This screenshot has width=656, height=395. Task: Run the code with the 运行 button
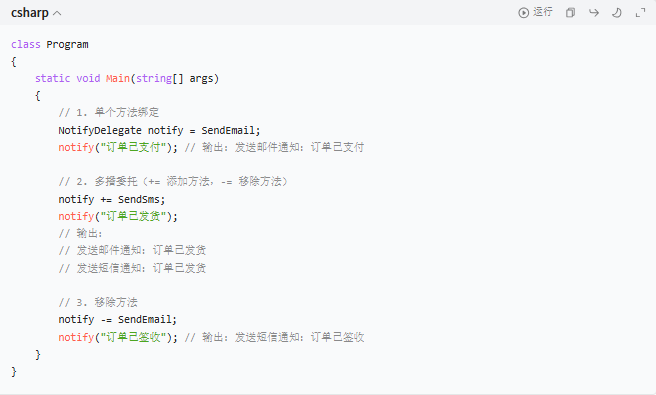(536, 13)
